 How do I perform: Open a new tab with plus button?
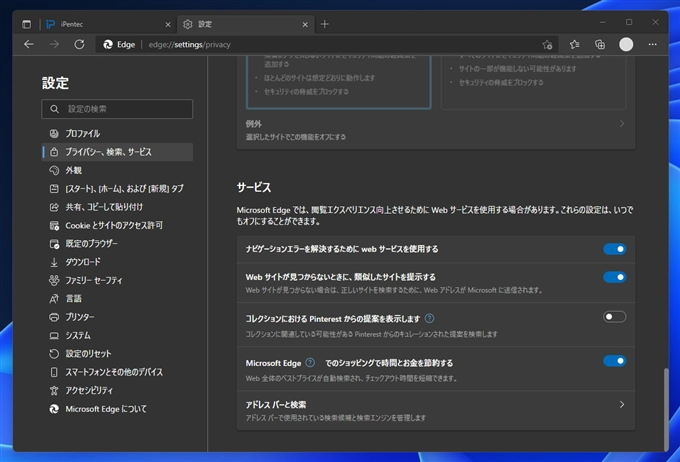coord(324,24)
